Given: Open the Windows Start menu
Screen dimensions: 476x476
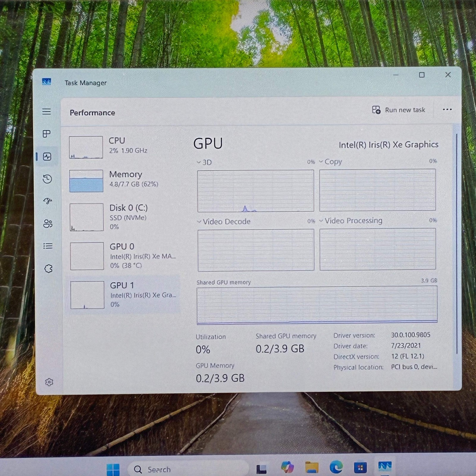Looking at the screenshot, I should click(113, 469).
